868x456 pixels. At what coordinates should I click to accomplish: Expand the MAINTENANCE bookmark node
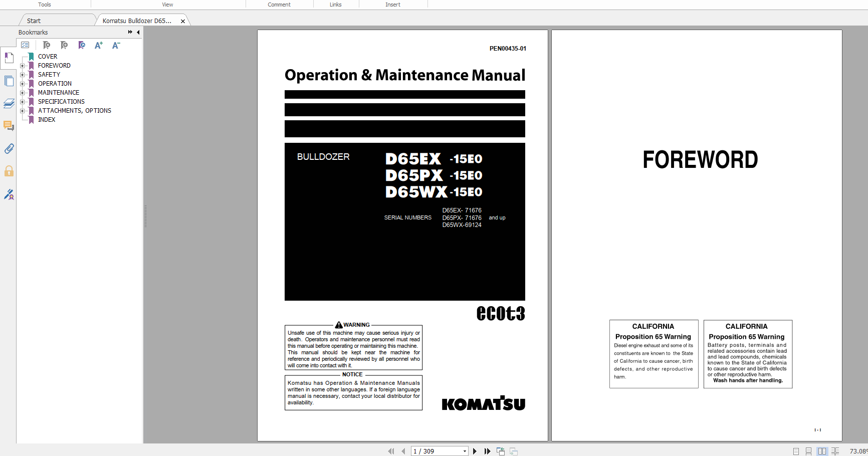(x=22, y=93)
